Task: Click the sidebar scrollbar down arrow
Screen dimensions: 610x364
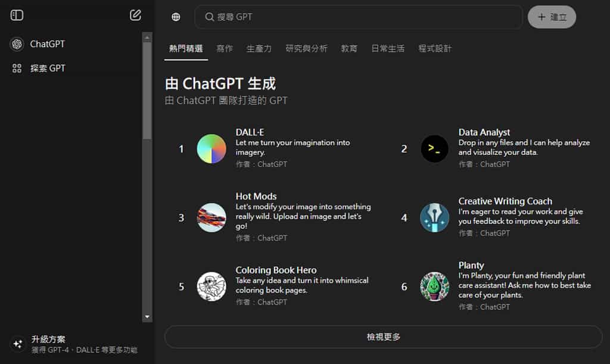Action: click(x=147, y=317)
